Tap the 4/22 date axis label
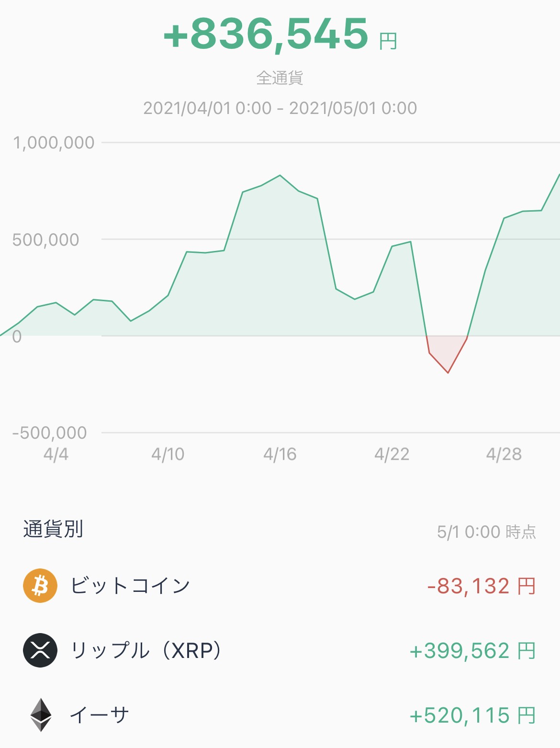Image resolution: width=560 pixels, height=748 pixels. [x=392, y=454]
